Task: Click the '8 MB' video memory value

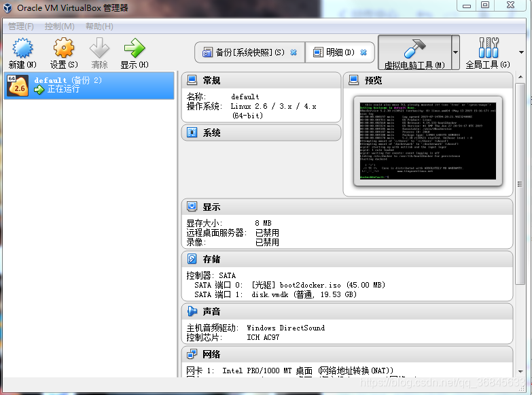Action: tap(264, 223)
